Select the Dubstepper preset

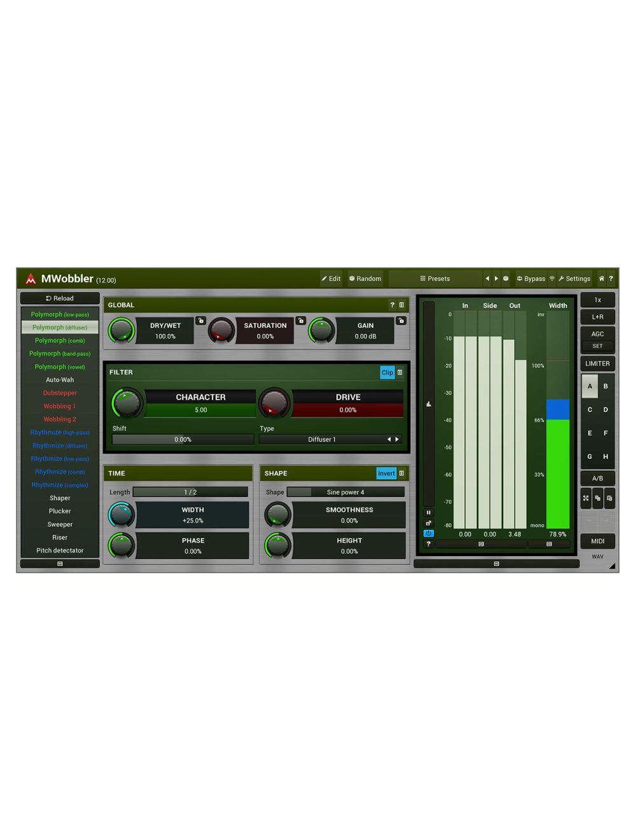click(x=59, y=393)
